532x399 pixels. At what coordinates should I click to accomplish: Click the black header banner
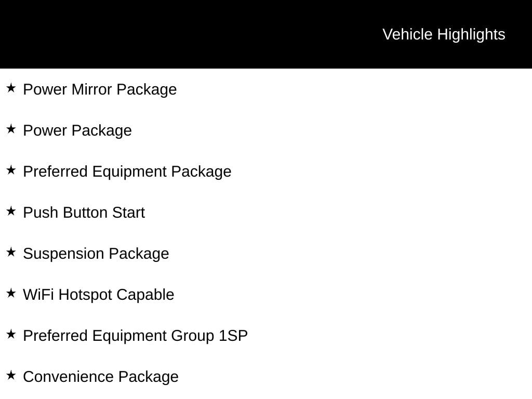(266, 34)
